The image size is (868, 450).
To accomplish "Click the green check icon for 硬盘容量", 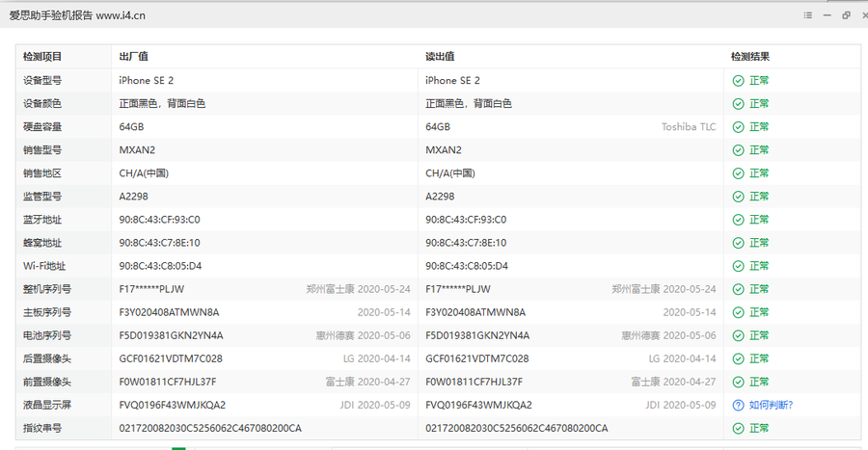I will tap(738, 127).
